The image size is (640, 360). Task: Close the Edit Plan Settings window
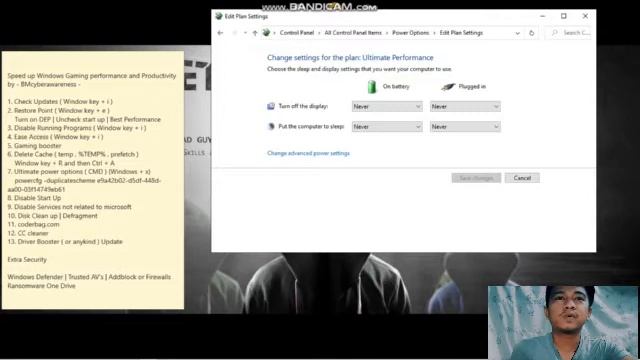point(585,16)
